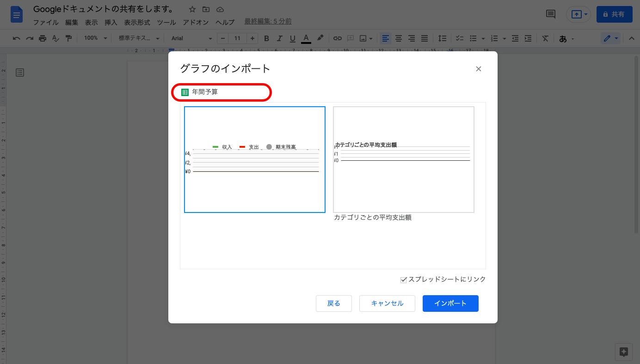Click the insert image icon

pos(363,38)
